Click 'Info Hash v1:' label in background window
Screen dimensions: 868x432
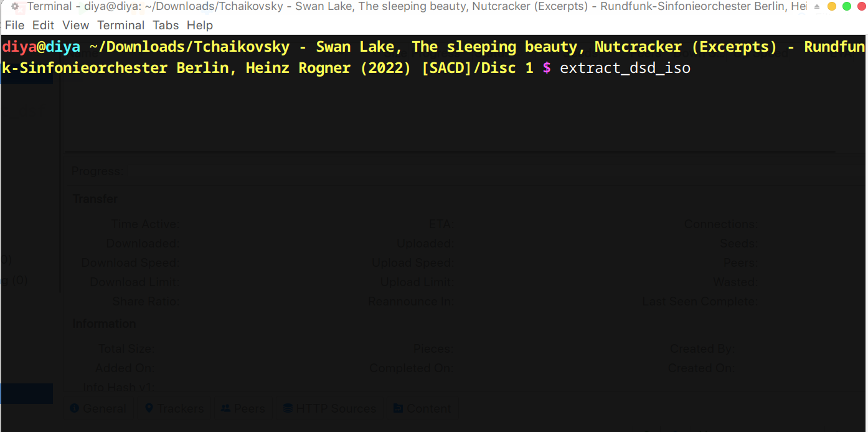pyautogui.click(x=118, y=388)
